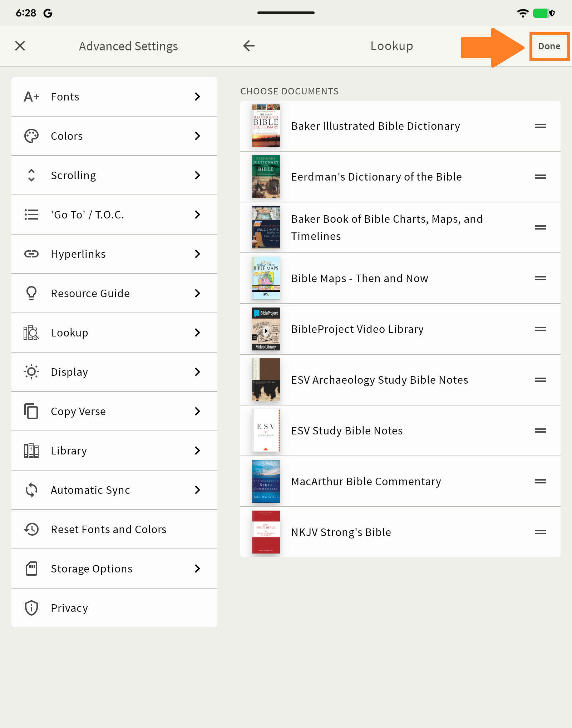Open the Fonts settings
The width and height of the screenshot is (572, 728).
coord(114,97)
